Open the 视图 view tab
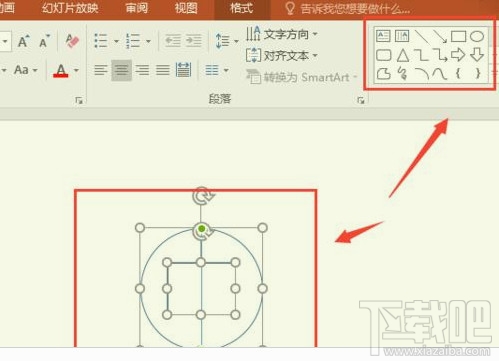This screenshot has width=499, height=361. (186, 8)
